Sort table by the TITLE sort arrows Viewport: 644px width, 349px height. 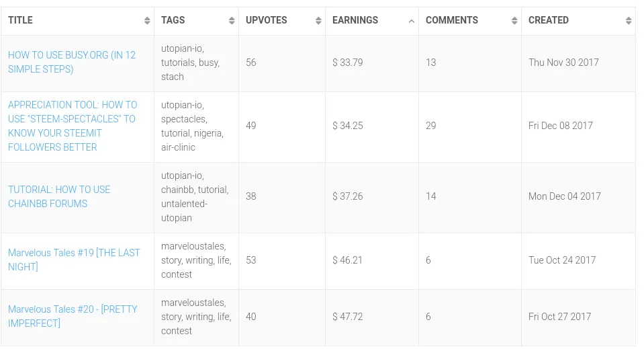[147, 21]
